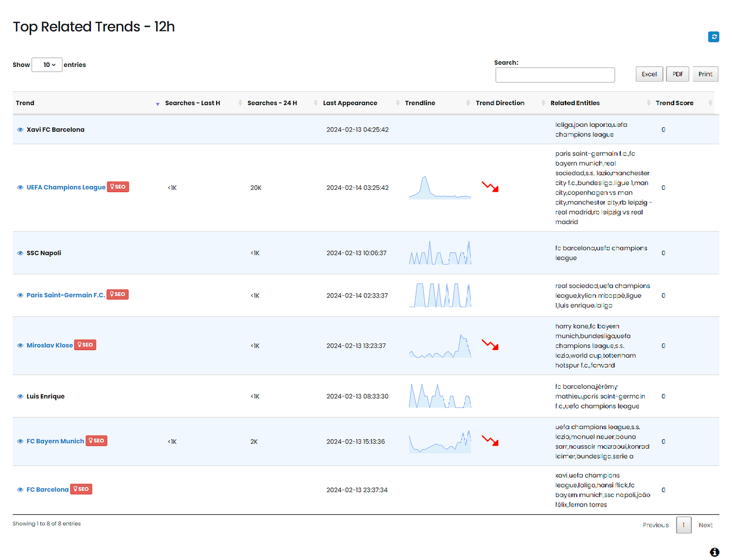Screen dimensions: 733x560
Task: Click the eye icon beside UEFA Champions League
Action: [x=20, y=187]
